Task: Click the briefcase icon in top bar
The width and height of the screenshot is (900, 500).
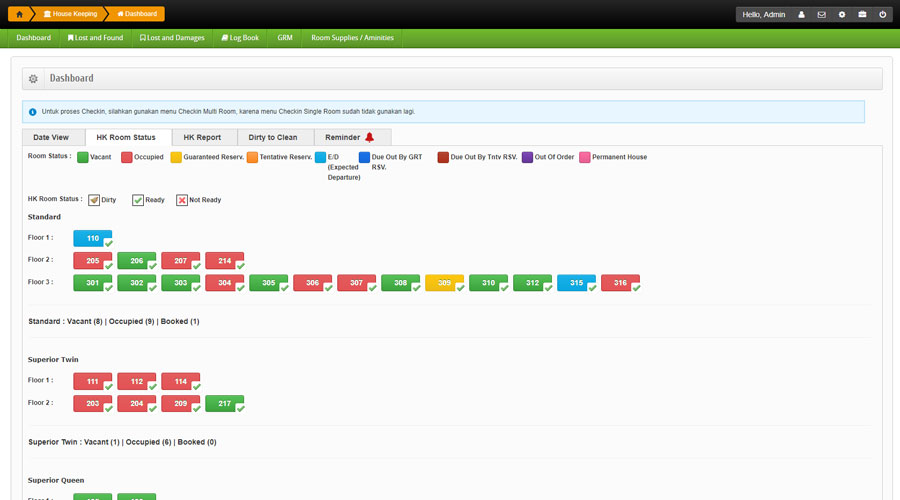Action: pos(862,15)
